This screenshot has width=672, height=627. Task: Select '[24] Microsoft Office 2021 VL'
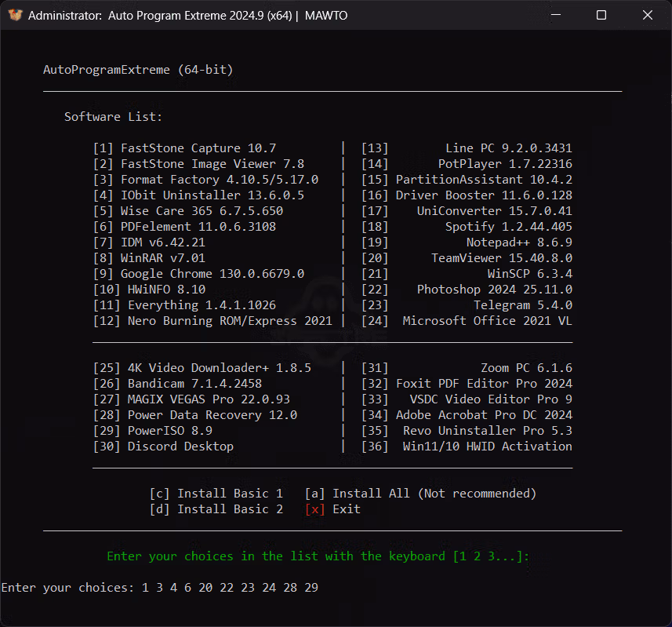[467, 321]
